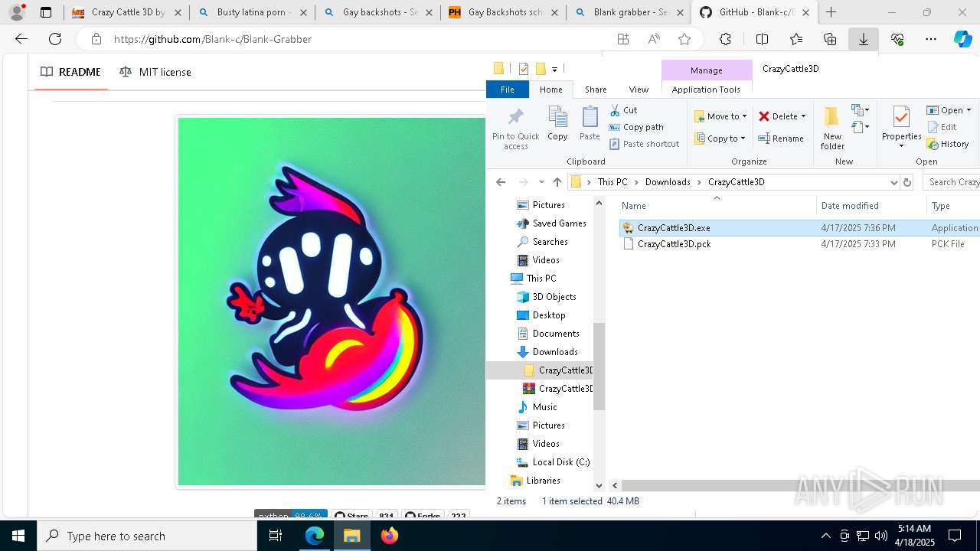Select CrazyCattle3D.exe file
The image size is (980, 551).
click(674, 228)
